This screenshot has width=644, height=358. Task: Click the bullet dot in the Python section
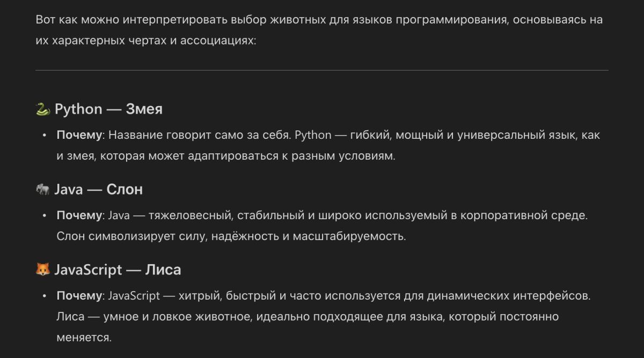click(x=45, y=136)
